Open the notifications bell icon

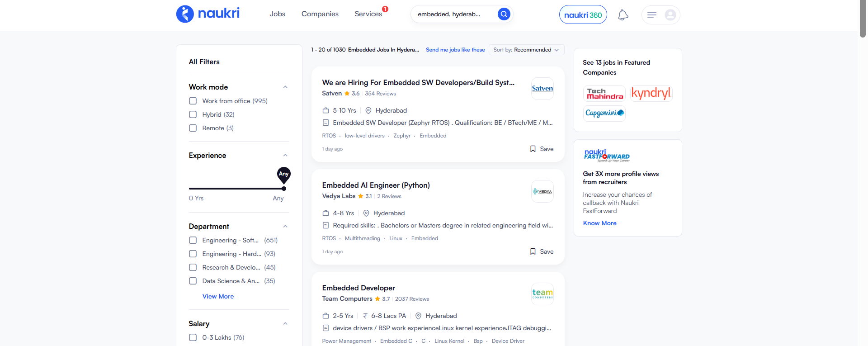point(623,15)
